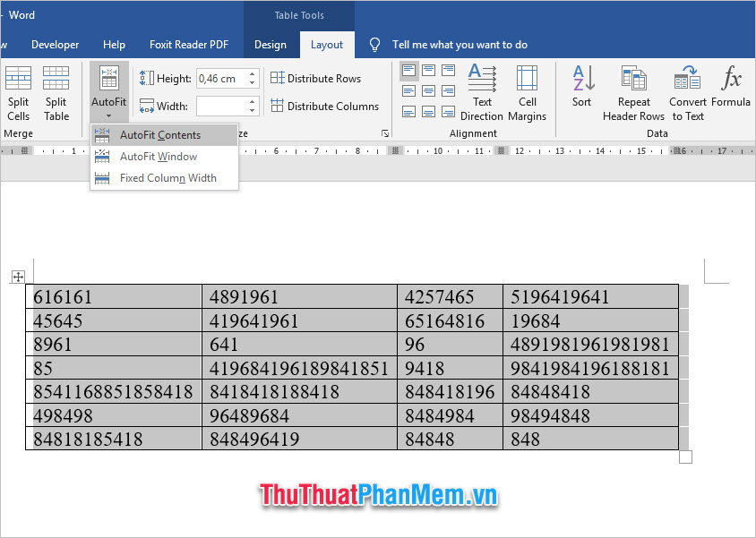
Task: Decrease row height with down arrow
Action: pos(253,83)
